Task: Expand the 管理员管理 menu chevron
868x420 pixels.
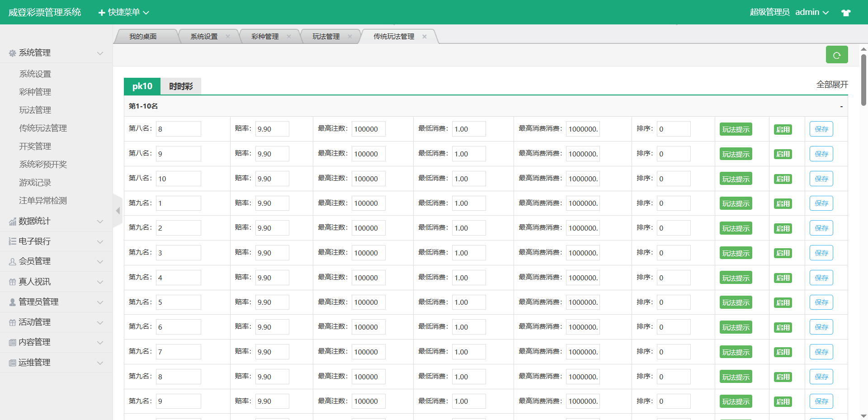Action: (100, 302)
